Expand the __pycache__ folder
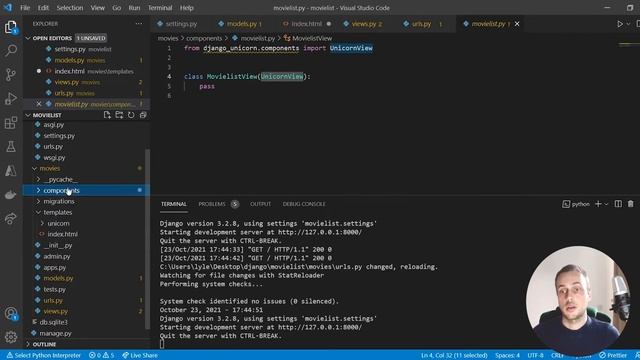This screenshot has width=640, height=360. coord(39,179)
